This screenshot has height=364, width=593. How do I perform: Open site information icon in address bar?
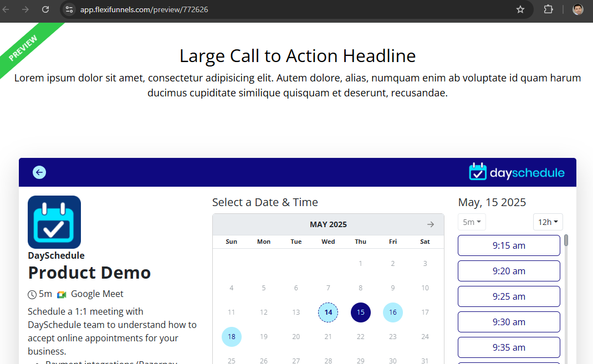point(69,9)
